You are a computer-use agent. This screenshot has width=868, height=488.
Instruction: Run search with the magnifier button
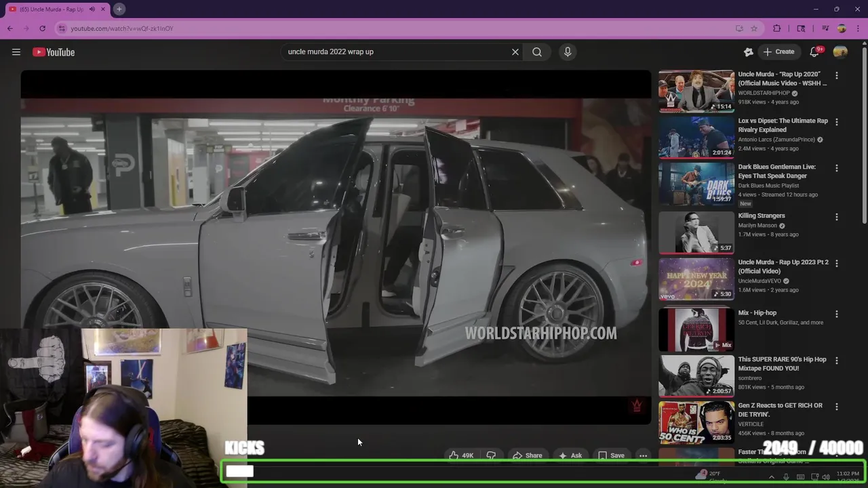(537, 52)
